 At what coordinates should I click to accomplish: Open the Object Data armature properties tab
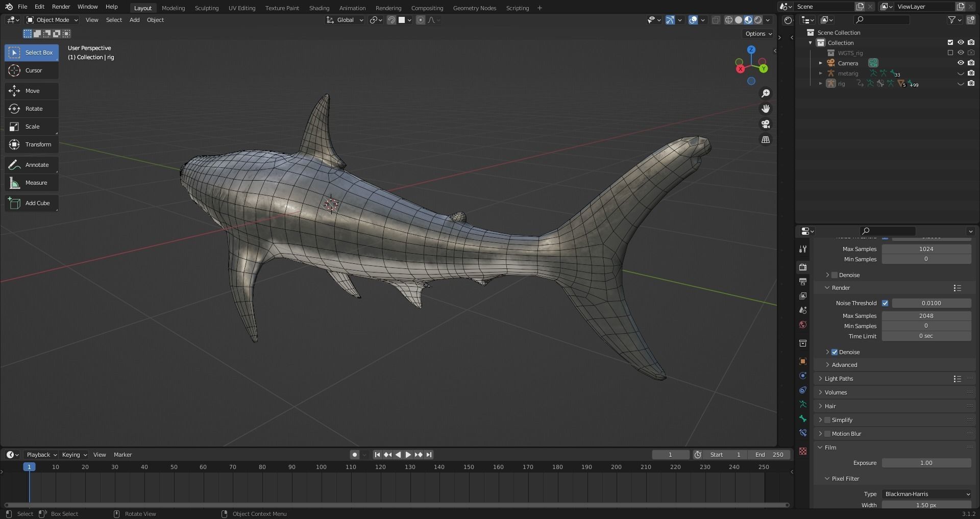[803, 404]
